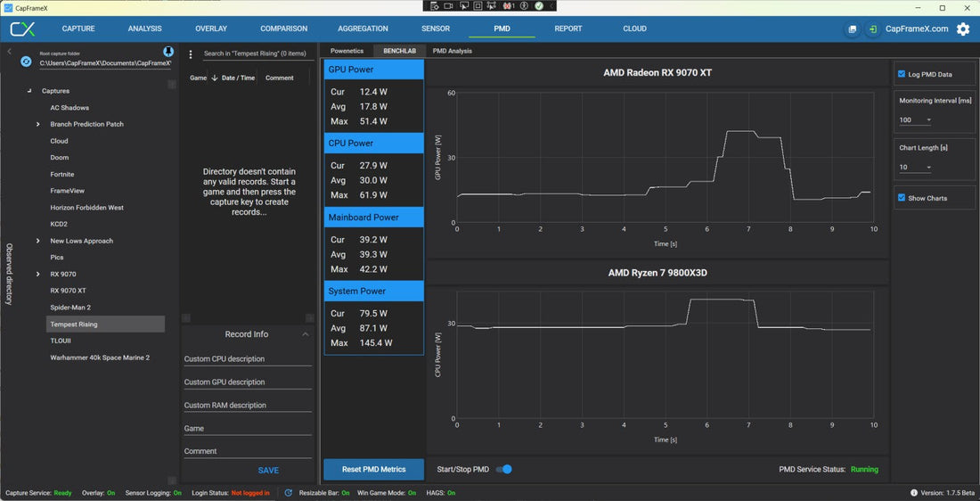Image resolution: width=980 pixels, height=501 pixels.
Task: Click the blue refresh root folder icon
Action: point(26,62)
